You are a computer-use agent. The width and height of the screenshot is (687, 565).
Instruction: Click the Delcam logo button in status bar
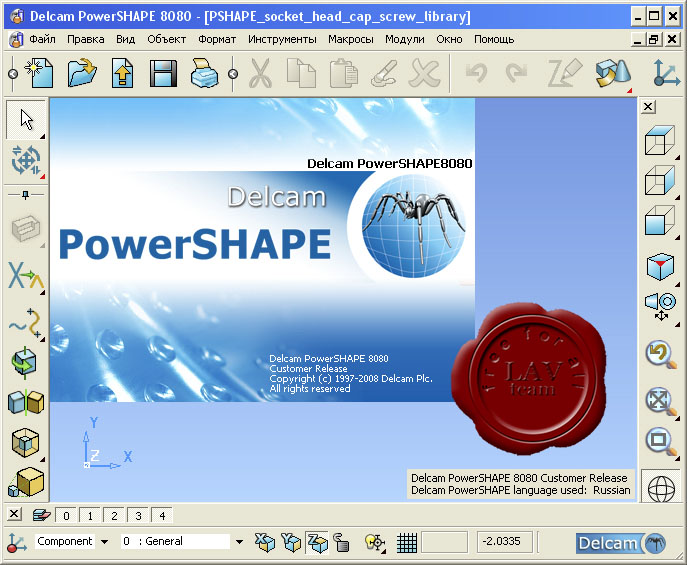tap(620, 543)
